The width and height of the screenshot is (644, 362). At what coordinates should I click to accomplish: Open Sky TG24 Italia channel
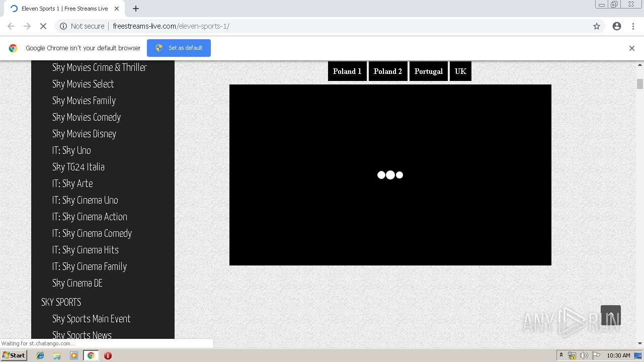tap(78, 167)
